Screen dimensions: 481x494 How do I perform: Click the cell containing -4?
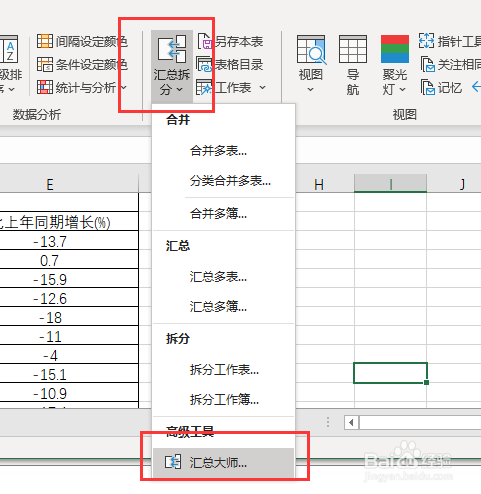tap(69, 355)
